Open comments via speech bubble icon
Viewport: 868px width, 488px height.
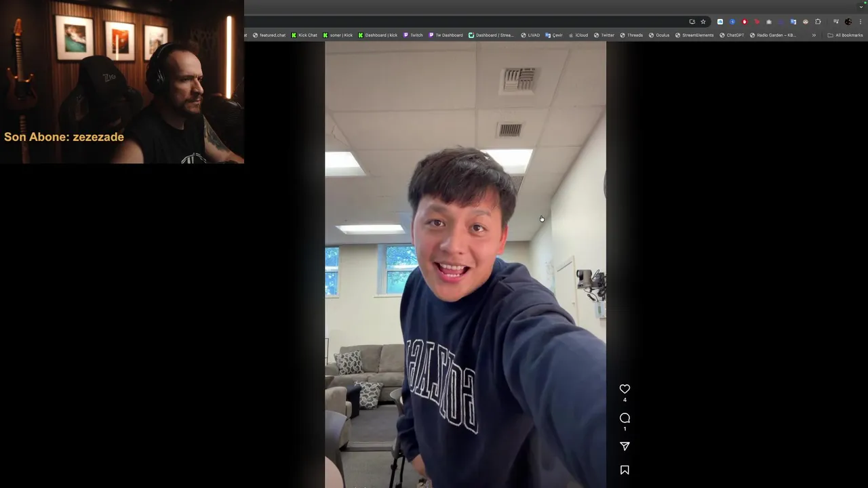pos(625,418)
